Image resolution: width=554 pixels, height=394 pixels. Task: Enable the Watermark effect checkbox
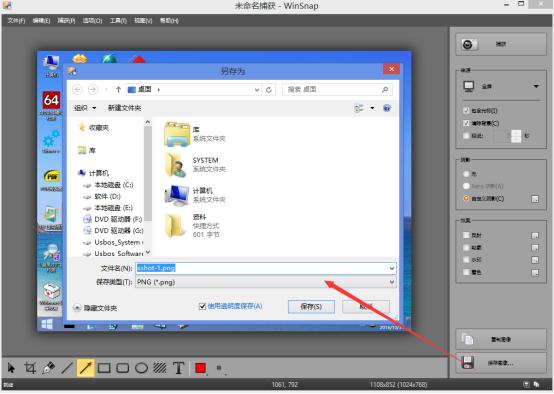[x=466, y=260]
